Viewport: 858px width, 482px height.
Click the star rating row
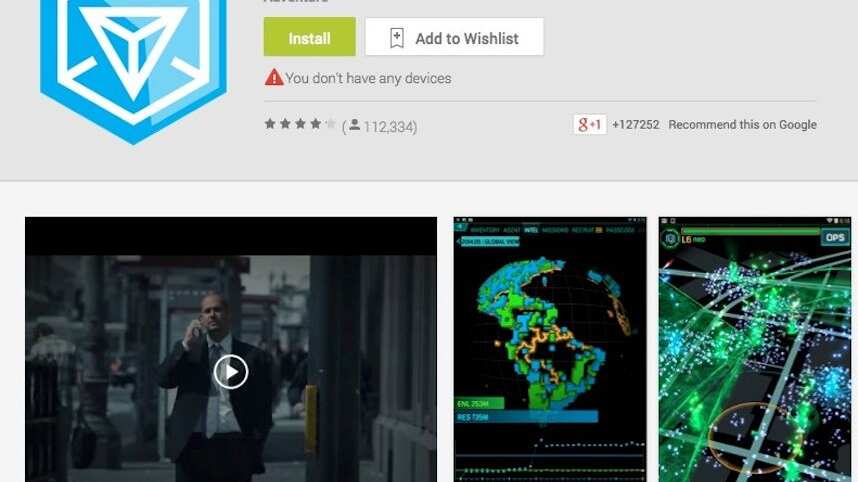(299, 125)
